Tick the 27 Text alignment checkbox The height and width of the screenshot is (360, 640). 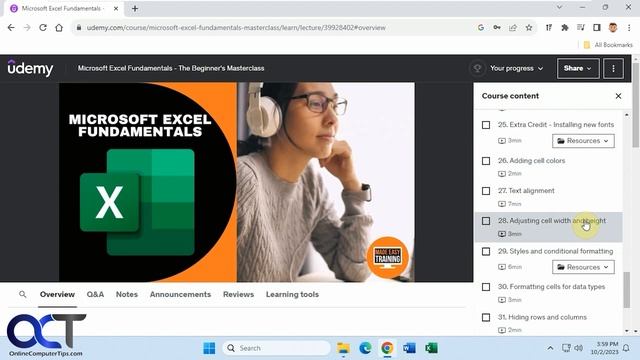pyautogui.click(x=486, y=191)
